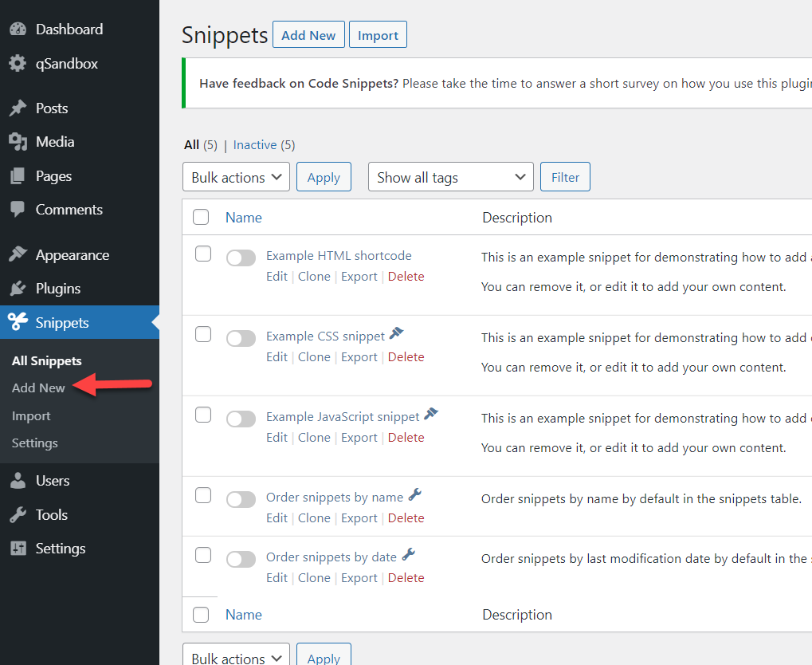Click Description column header text
The width and height of the screenshot is (812, 665).
tap(517, 217)
